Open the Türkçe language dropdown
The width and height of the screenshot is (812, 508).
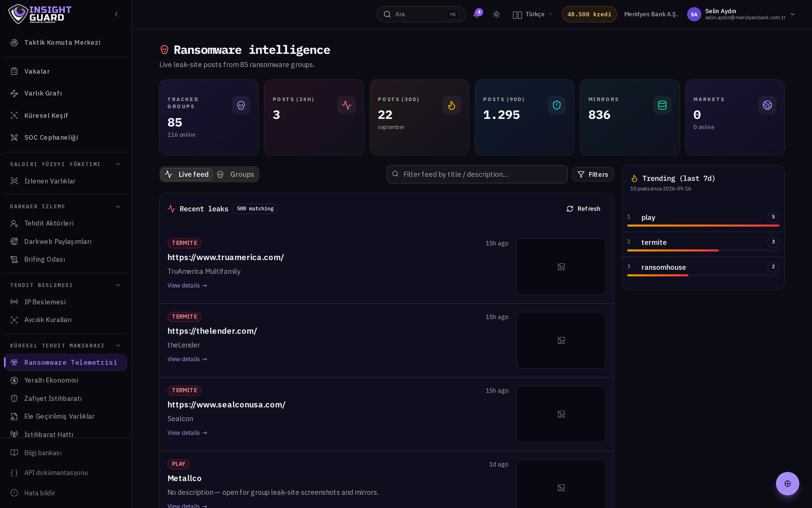(x=533, y=14)
